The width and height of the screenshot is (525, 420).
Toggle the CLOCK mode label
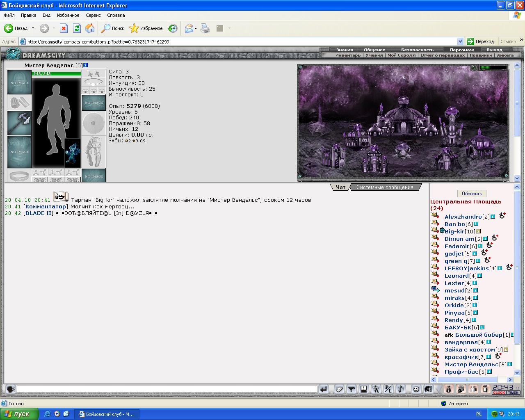coord(499,393)
